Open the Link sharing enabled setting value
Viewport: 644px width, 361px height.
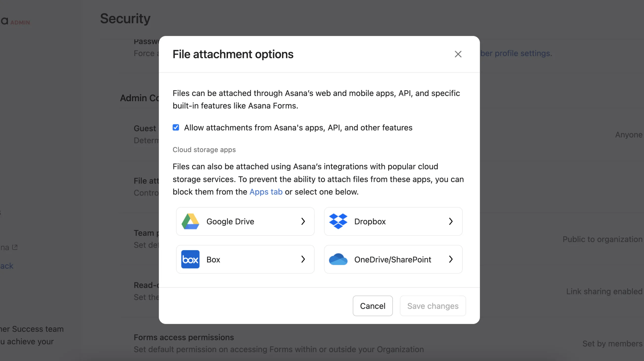604,291
